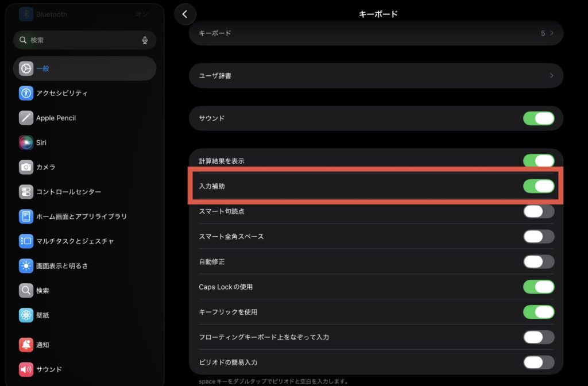
Task: Go back using the back chevron button
Action: coord(184,14)
